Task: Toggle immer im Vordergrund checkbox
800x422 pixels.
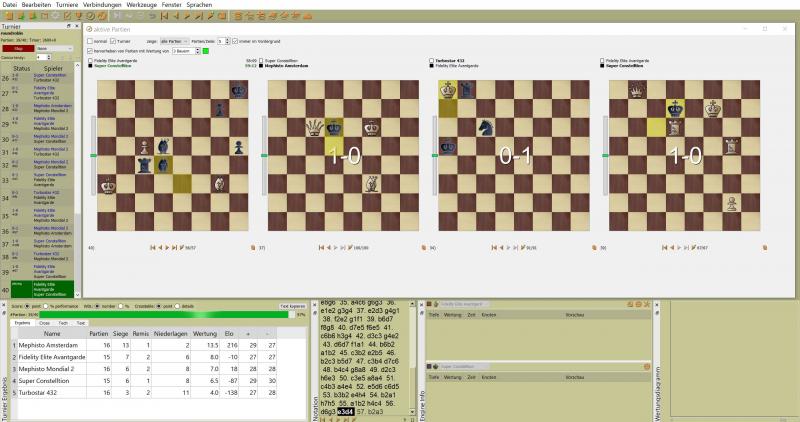Action: pos(236,41)
